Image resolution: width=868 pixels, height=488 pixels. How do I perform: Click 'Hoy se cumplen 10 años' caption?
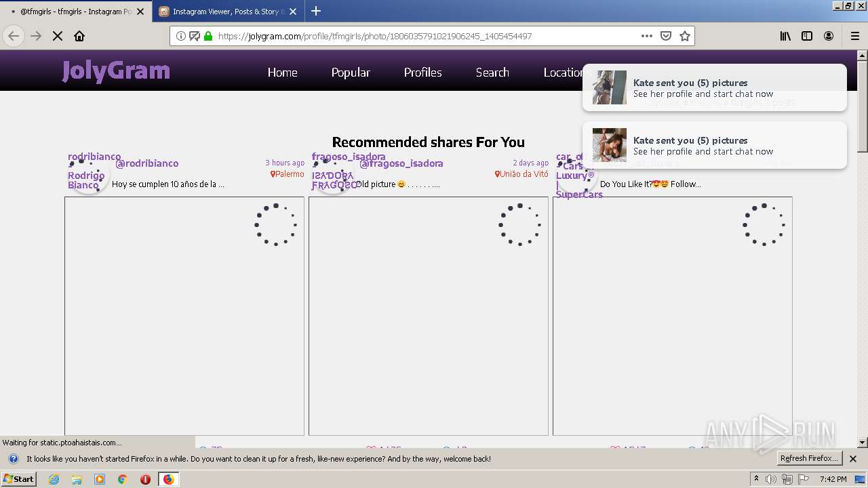tap(168, 184)
